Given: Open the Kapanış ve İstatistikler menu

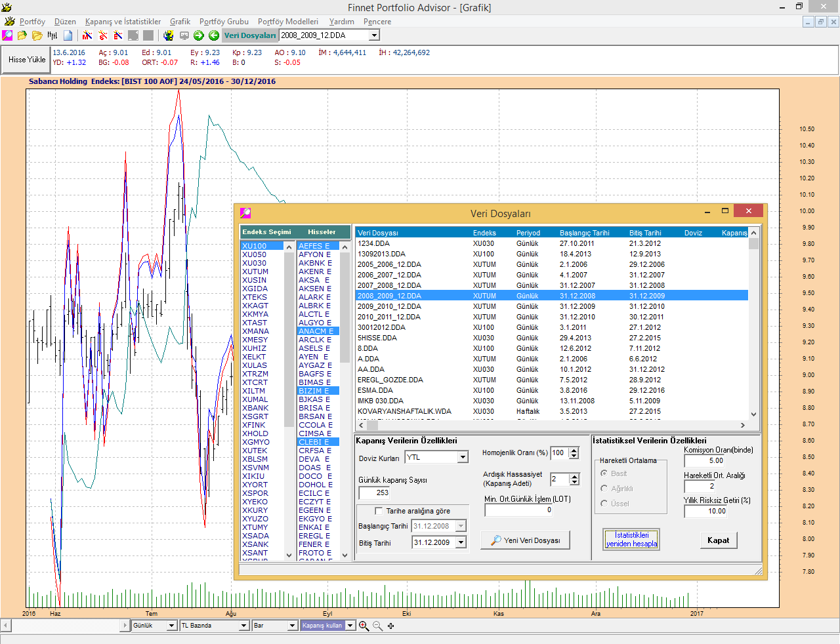Looking at the screenshot, I should [x=123, y=22].
